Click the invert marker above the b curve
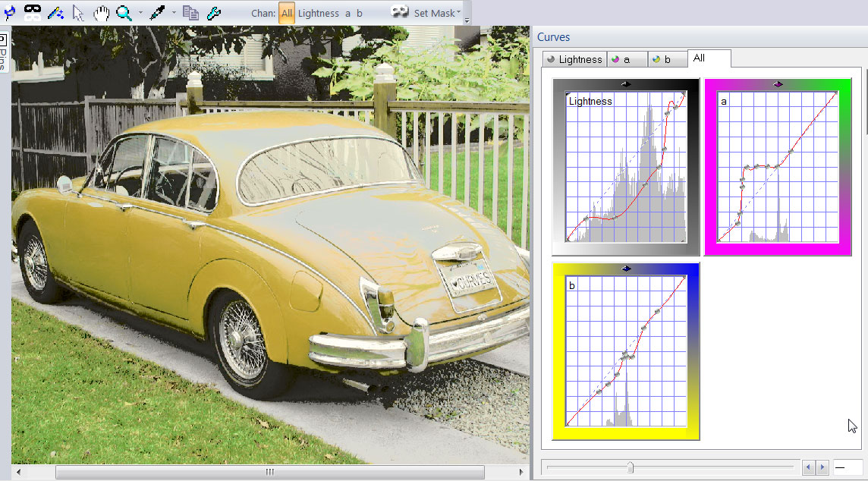Screen dimensions: 868x481 pyautogui.click(x=626, y=269)
